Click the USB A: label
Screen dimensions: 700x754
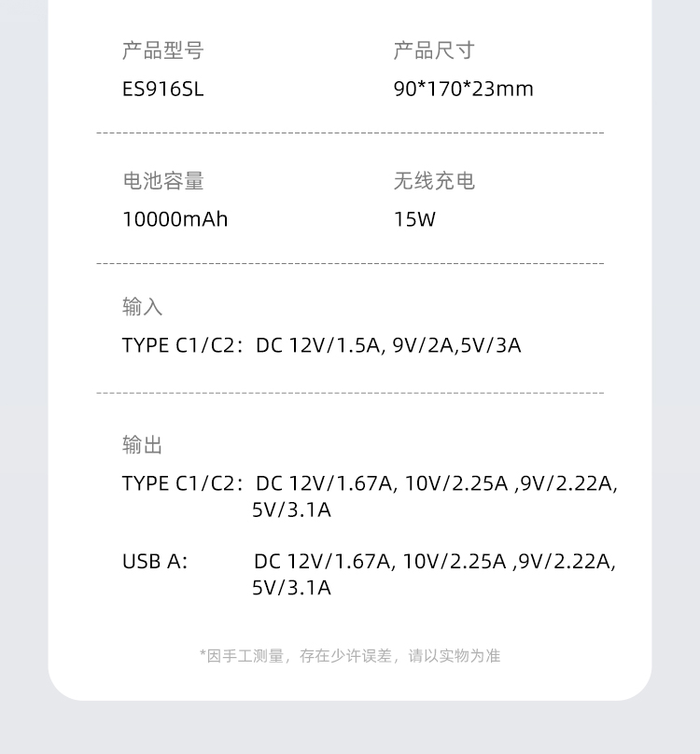[155, 562]
